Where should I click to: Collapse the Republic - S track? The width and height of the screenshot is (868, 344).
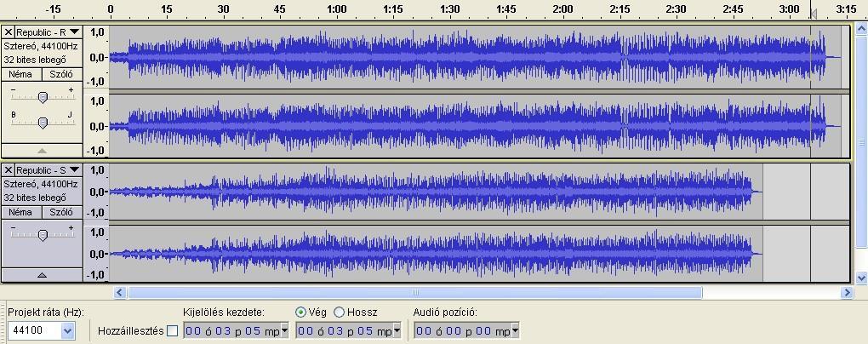click(x=42, y=275)
